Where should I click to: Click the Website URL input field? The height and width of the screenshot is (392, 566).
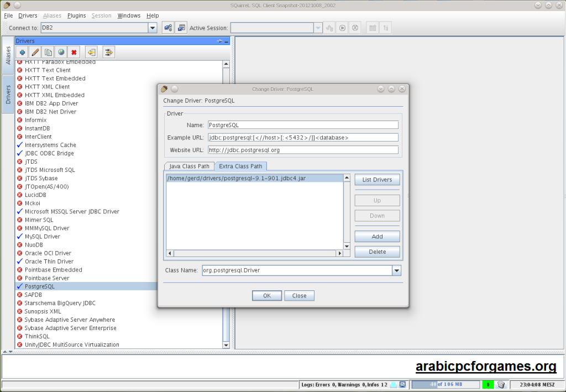[x=303, y=150]
